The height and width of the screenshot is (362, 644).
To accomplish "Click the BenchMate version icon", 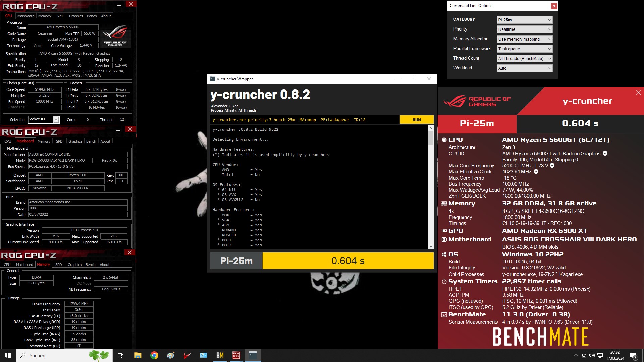I will pos(444,315).
